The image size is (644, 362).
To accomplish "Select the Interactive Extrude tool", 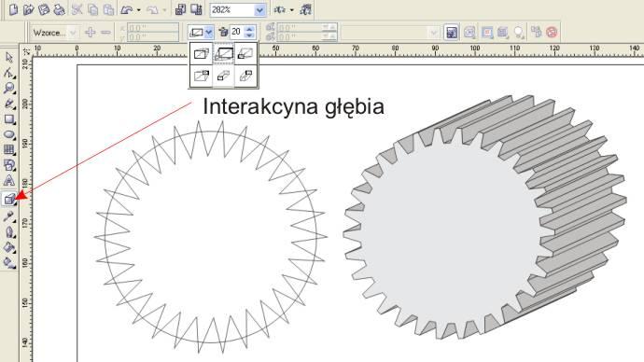I will (9, 200).
